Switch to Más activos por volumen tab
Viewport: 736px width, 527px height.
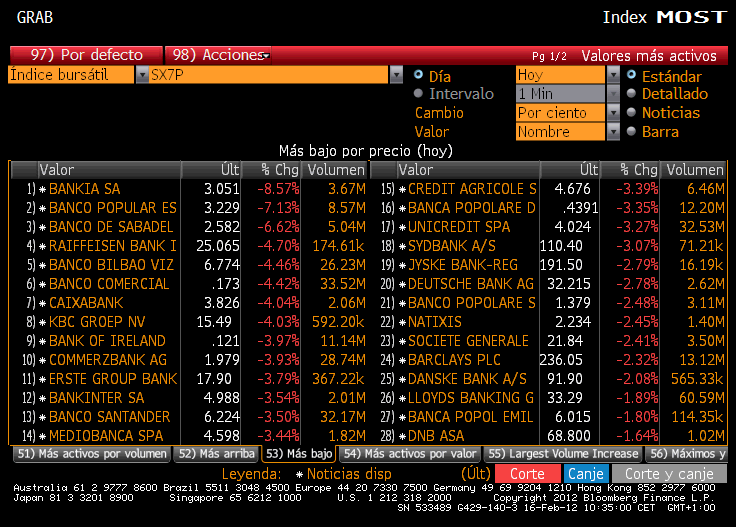[x=92, y=454]
